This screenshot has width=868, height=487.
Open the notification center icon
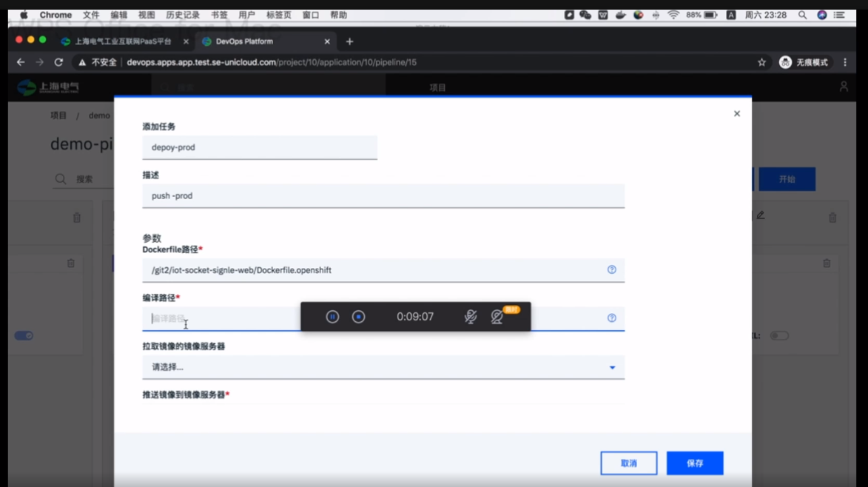pos(839,15)
